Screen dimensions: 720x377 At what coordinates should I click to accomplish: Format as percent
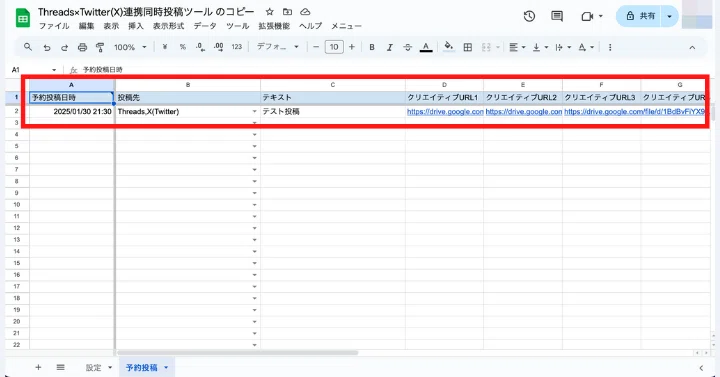coord(183,47)
